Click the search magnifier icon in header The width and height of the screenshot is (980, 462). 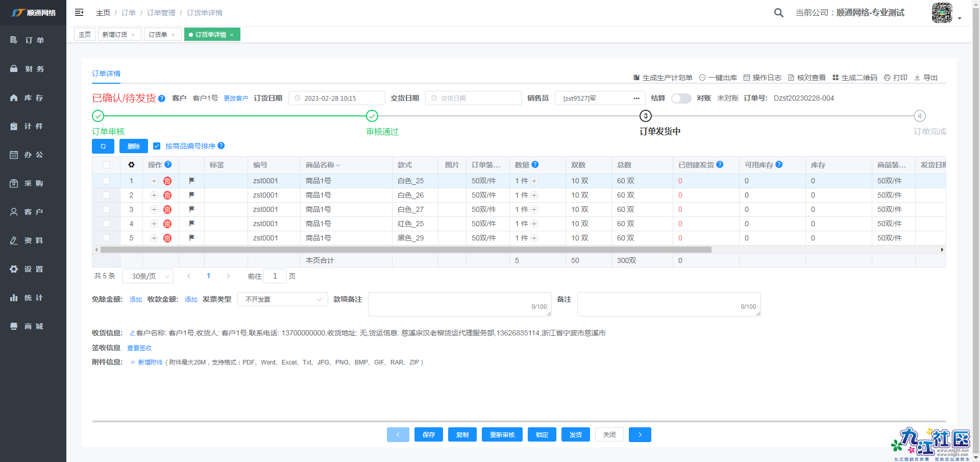[x=778, y=13]
